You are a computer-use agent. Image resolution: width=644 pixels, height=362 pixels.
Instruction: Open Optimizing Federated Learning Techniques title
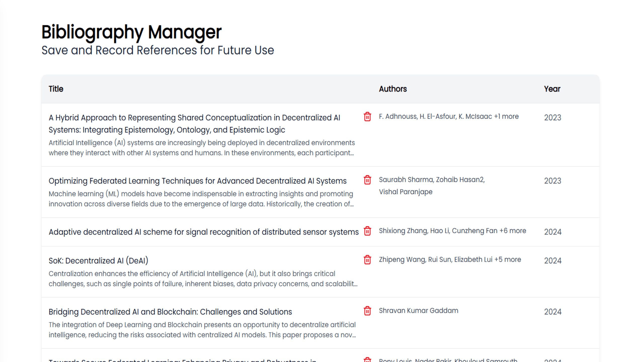pyautogui.click(x=197, y=181)
